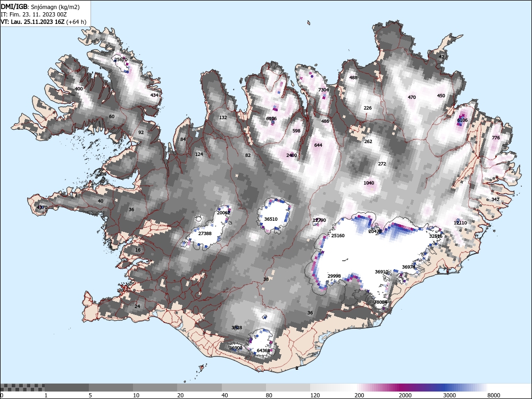Screen dimensions: 532x399
Task: Click the 132 value label
Action: (x=223, y=118)
